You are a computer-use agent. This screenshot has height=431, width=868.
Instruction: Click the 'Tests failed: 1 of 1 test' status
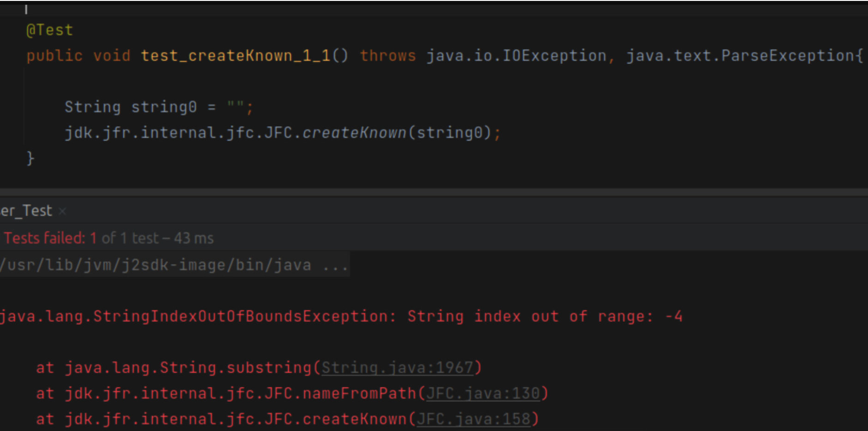click(x=109, y=238)
